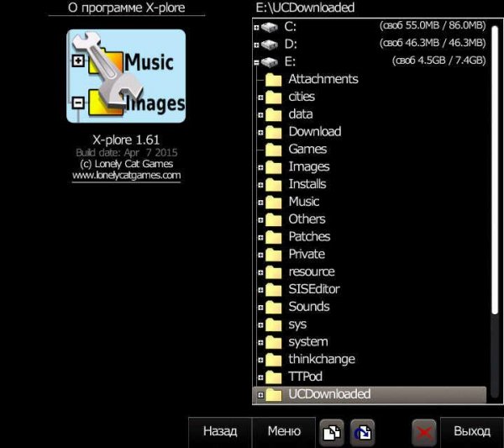Expand the sys folder

coord(260,325)
